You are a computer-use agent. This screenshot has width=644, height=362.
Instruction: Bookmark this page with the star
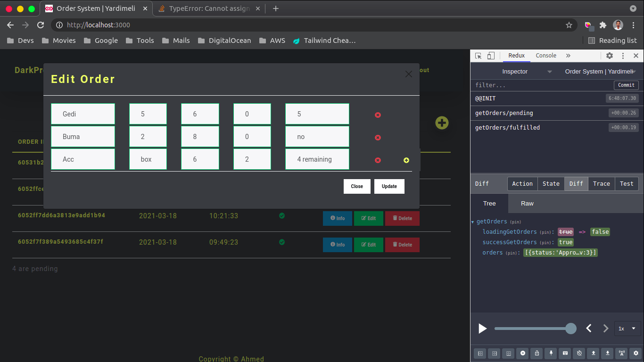pyautogui.click(x=569, y=25)
